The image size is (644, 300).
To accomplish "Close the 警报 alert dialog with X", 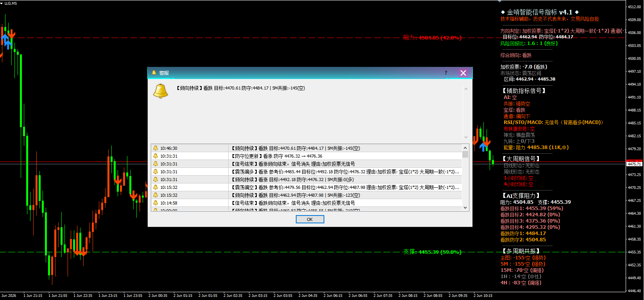I will (463, 73).
